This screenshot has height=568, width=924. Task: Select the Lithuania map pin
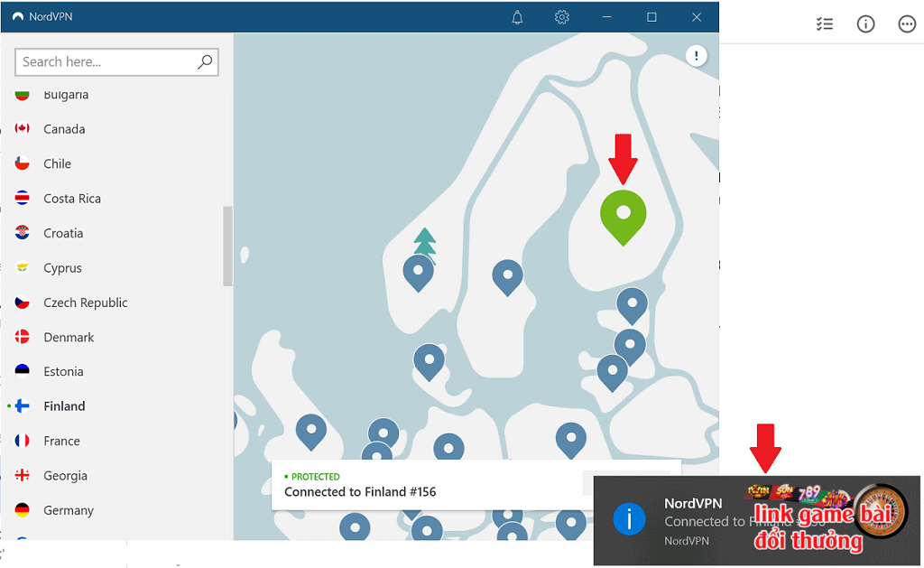pyautogui.click(x=613, y=373)
